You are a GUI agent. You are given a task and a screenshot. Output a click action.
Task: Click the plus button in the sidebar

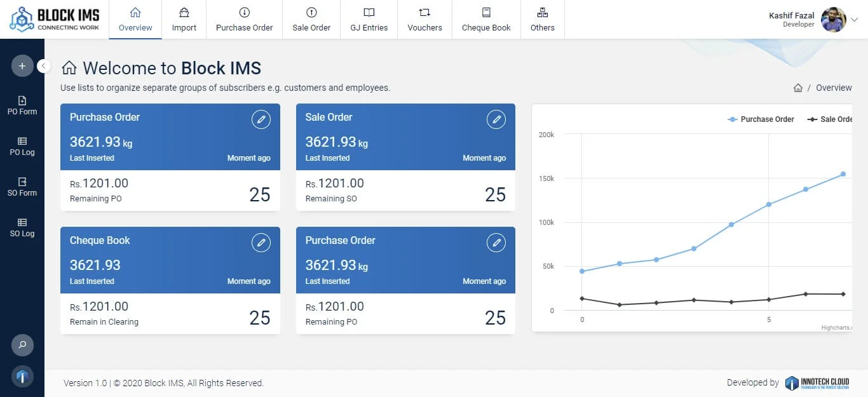pos(22,66)
